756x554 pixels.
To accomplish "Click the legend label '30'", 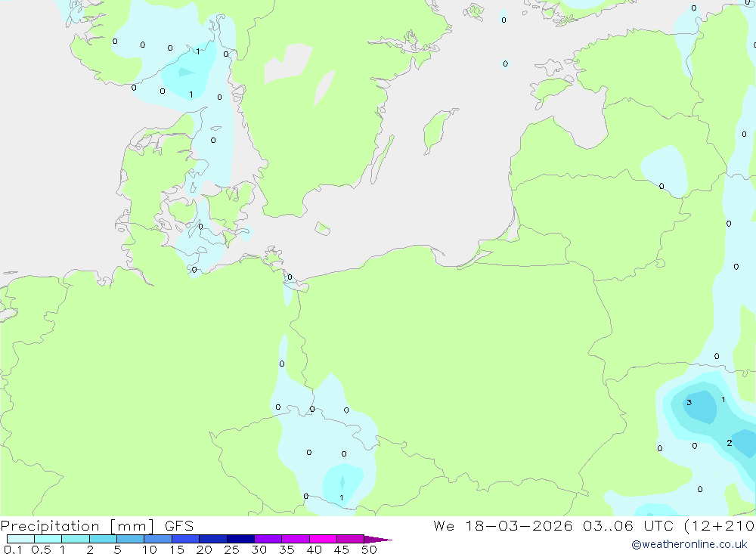I will (259, 549).
